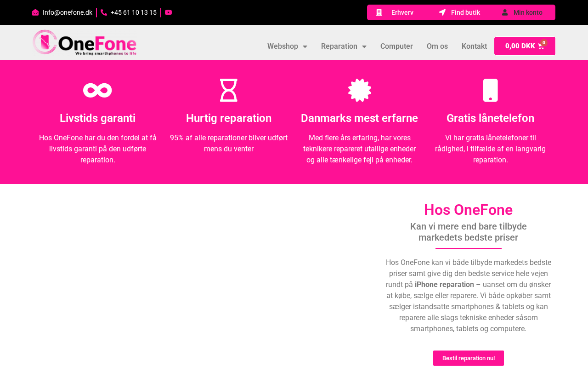Expand the Webshop dropdown arrow
This screenshot has height=368, width=588.
click(305, 46)
